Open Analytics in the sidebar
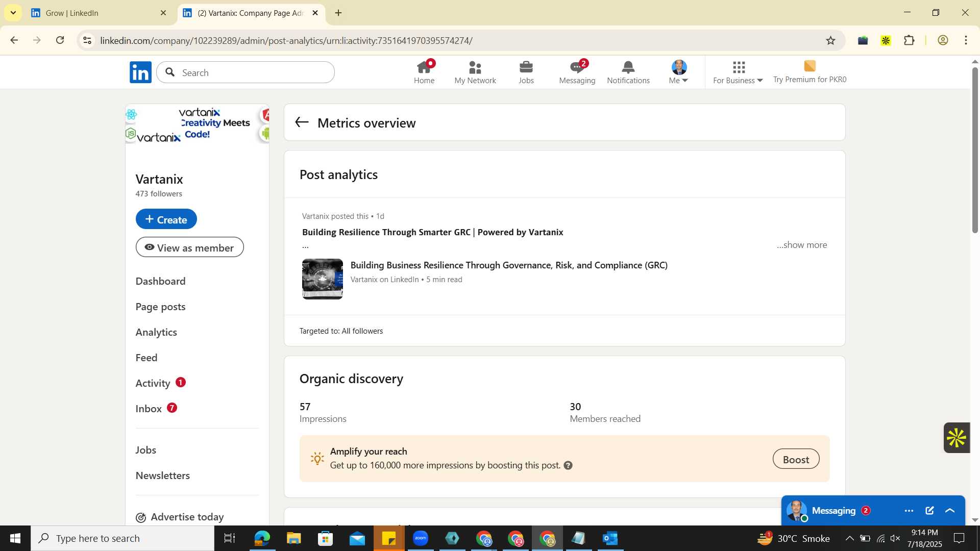 click(x=156, y=332)
